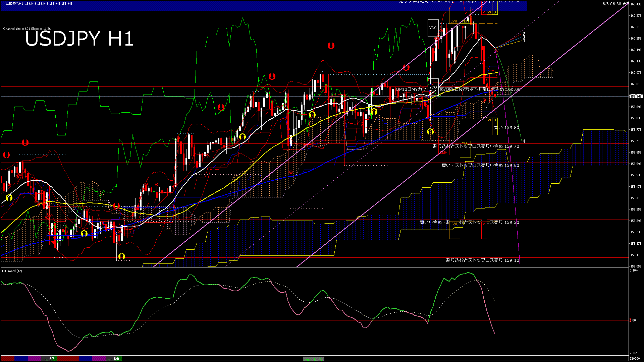Click the yellow up-arrow marker below the YDO box
Screen dimensions: 644x362
430,132
